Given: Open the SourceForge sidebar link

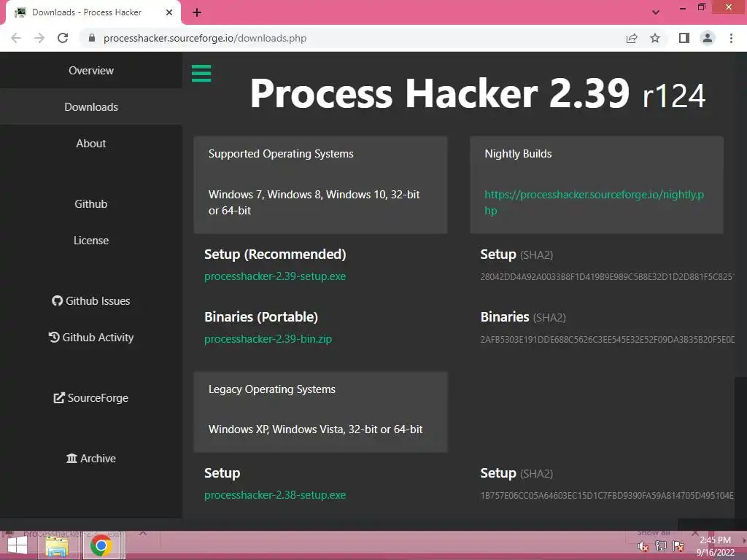Looking at the screenshot, I should (91, 397).
